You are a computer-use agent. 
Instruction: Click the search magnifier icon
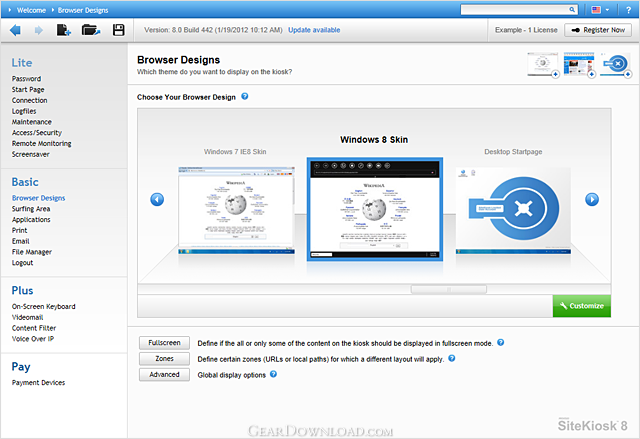point(572,10)
